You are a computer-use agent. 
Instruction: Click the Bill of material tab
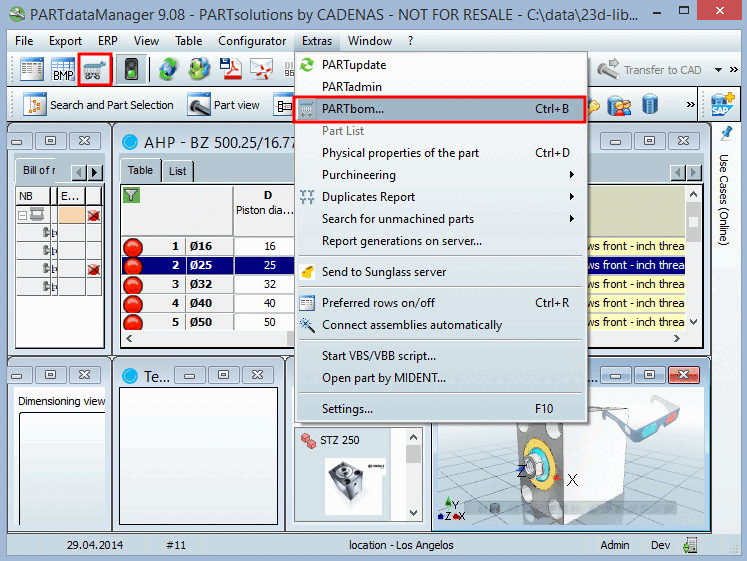pyautogui.click(x=39, y=170)
